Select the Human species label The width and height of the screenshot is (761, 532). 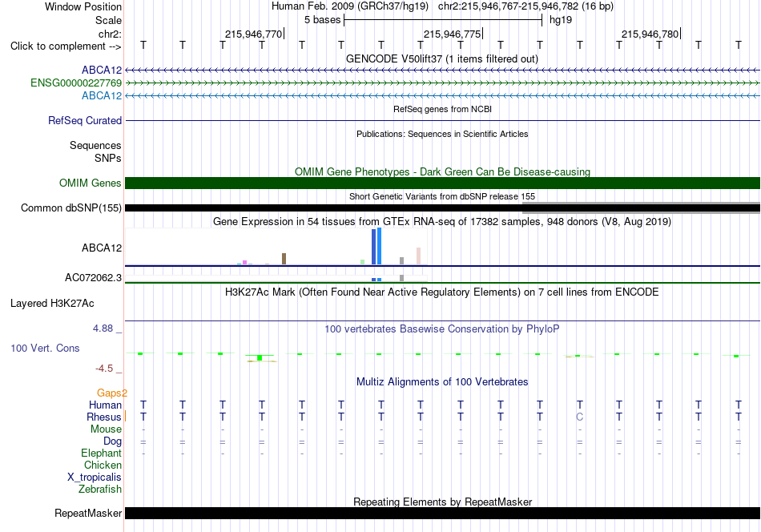(105, 405)
